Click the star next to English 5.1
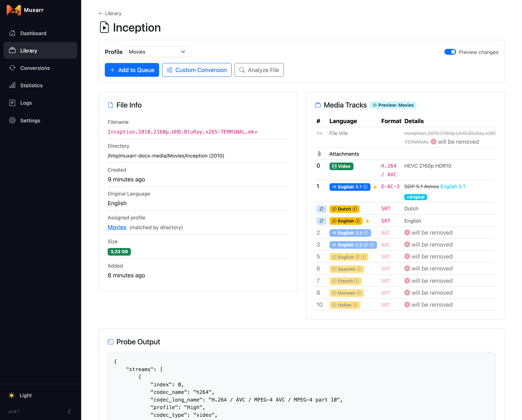 (x=375, y=187)
